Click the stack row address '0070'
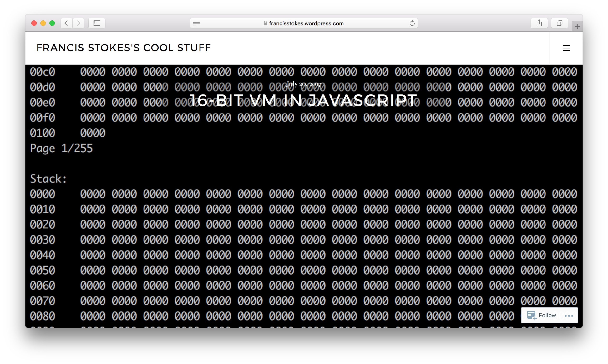 [43, 301]
